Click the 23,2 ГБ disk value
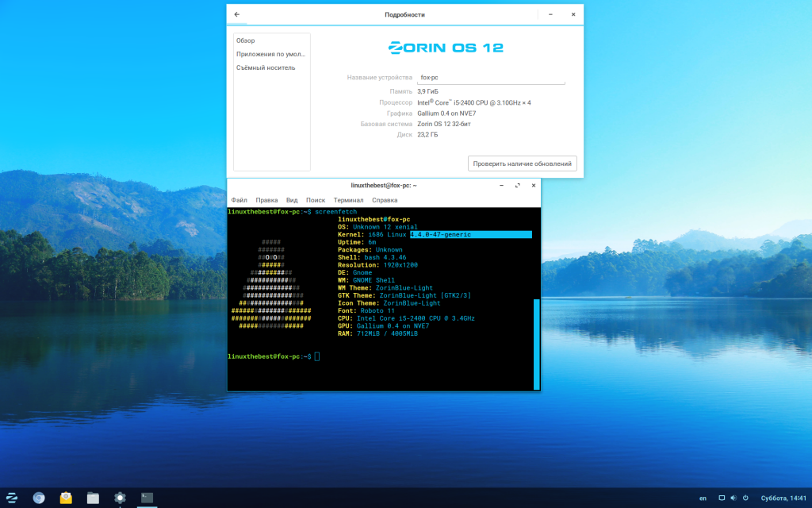Viewport: 812px width, 508px height. point(427,135)
